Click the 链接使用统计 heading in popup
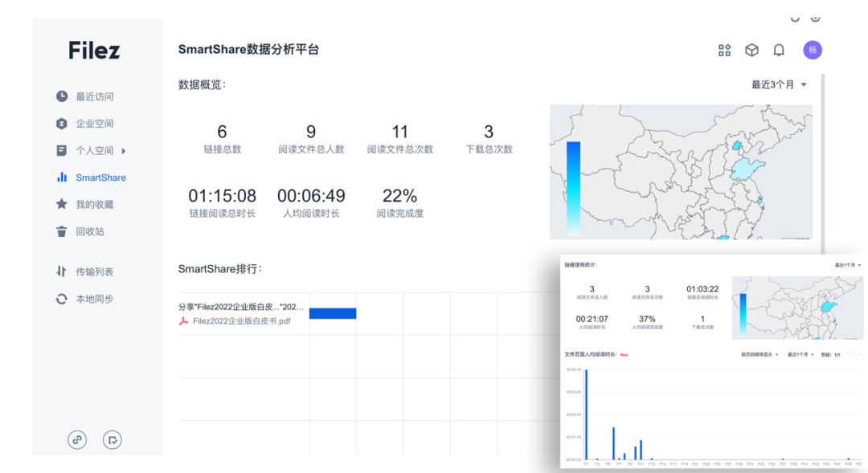This screenshot has height=473, width=868. pyautogui.click(x=581, y=265)
